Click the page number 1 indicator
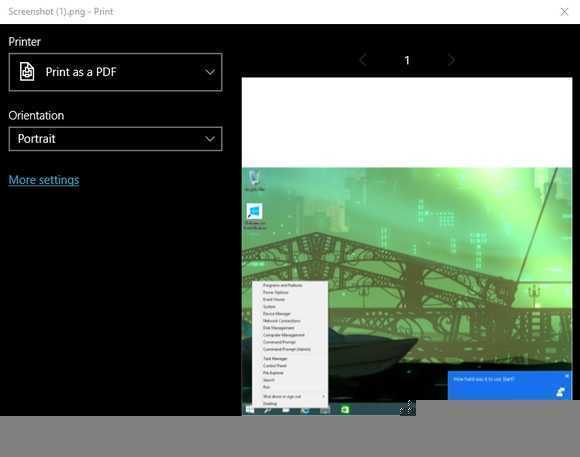Screen dimensions: 580x457 point(407,60)
